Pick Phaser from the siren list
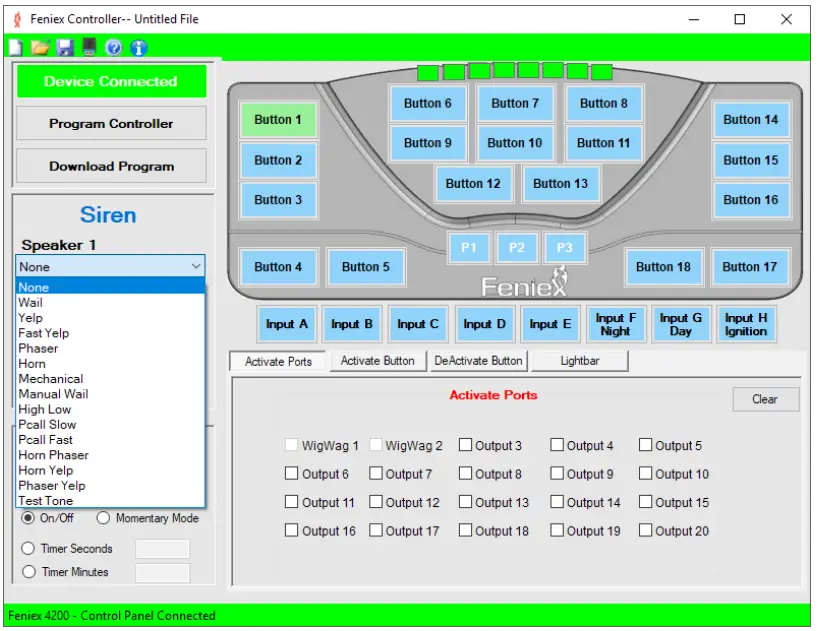 tap(110, 348)
